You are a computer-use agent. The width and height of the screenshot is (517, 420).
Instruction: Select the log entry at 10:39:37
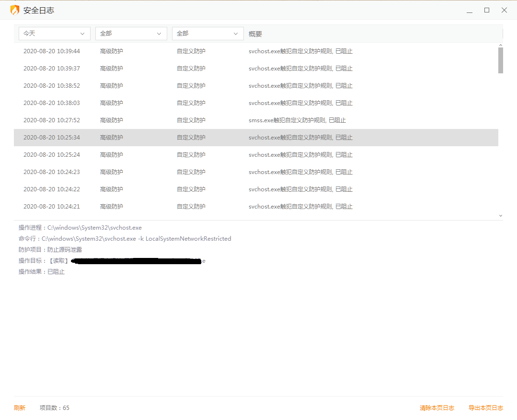pos(256,69)
